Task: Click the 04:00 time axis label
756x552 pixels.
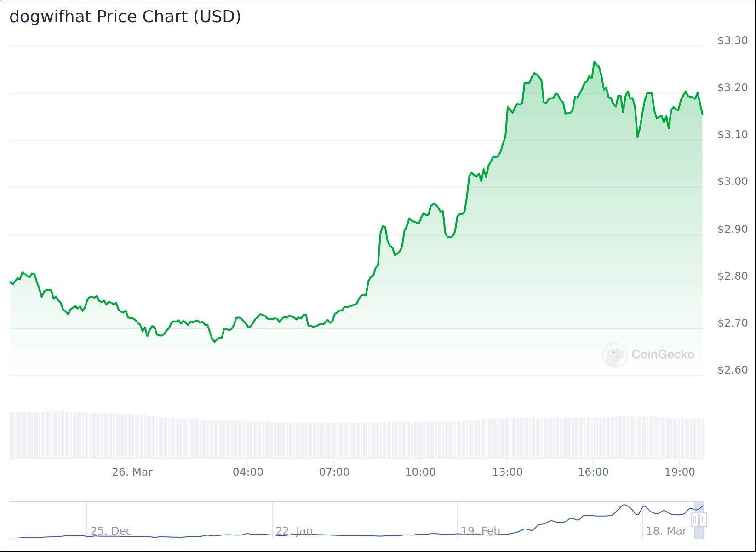Action: pyautogui.click(x=248, y=472)
